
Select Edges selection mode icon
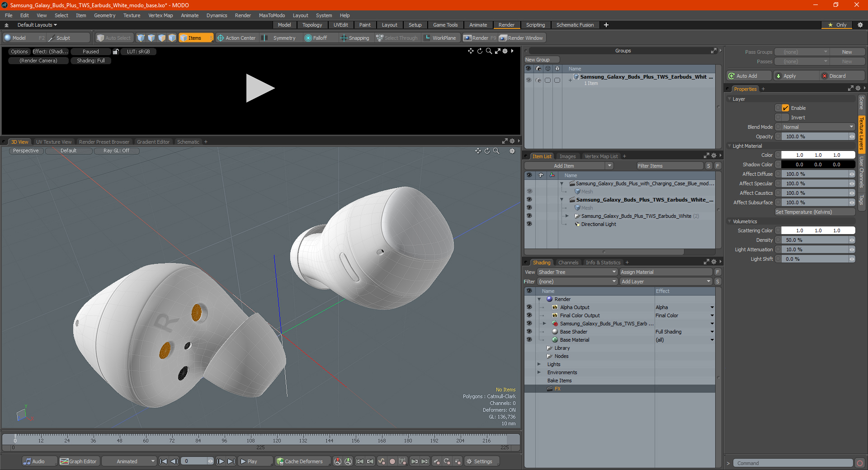151,38
